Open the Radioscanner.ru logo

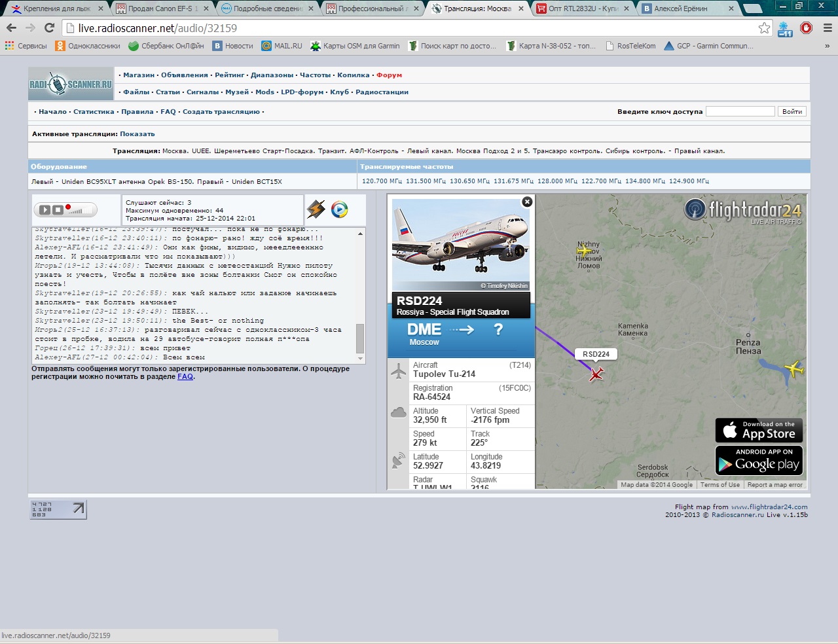71,84
